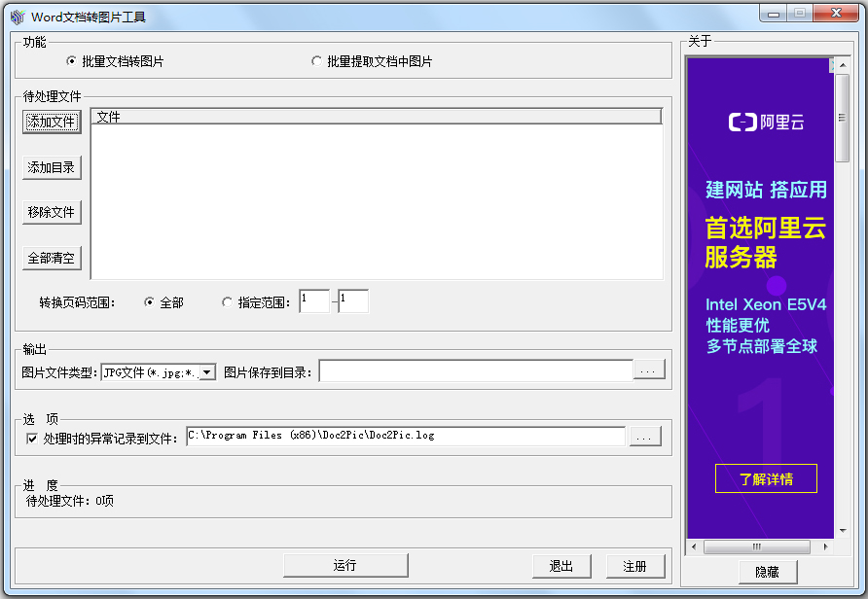Screen dimensions: 868x599
Task: Click the 添加文件 button to add files
Action: (x=51, y=122)
